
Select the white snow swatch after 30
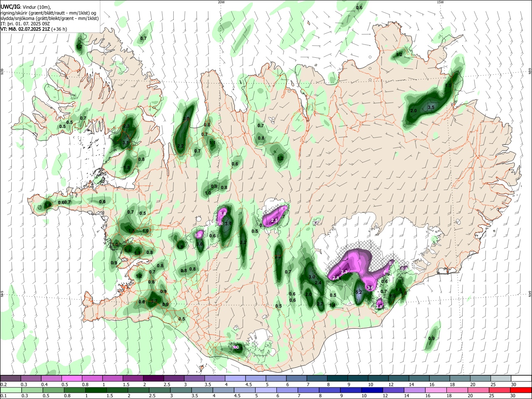coord(522,378)
